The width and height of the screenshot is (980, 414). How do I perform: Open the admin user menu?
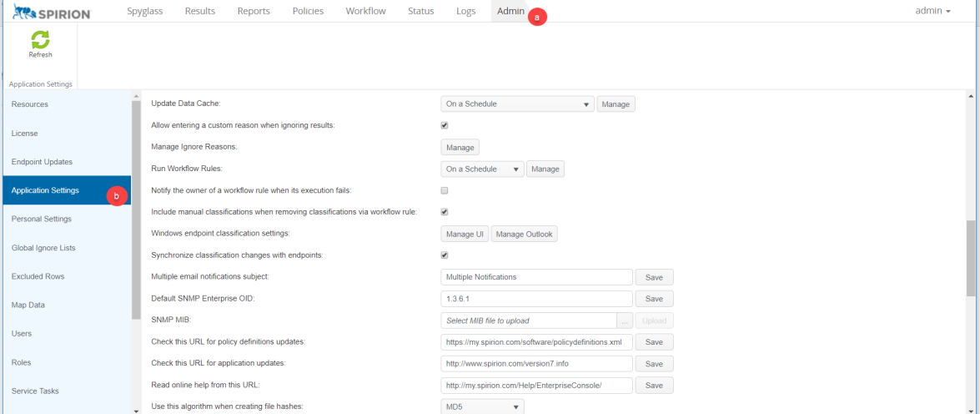(x=932, y=11)
